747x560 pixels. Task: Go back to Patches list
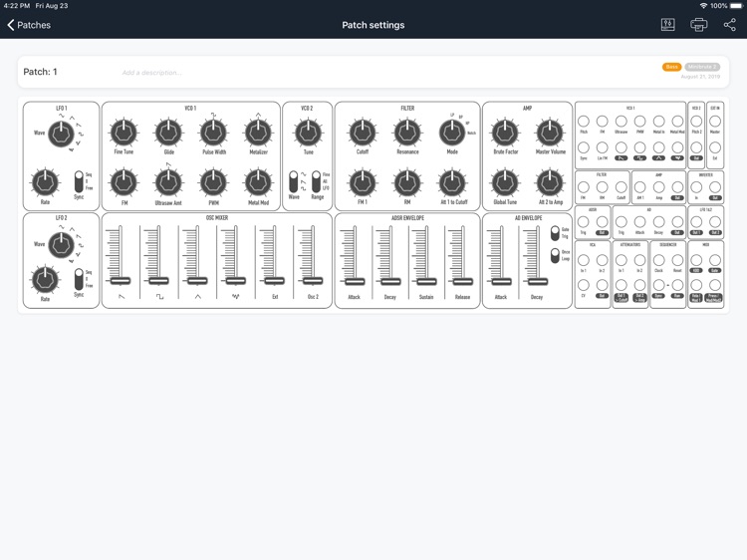click(x=29, y=25)
